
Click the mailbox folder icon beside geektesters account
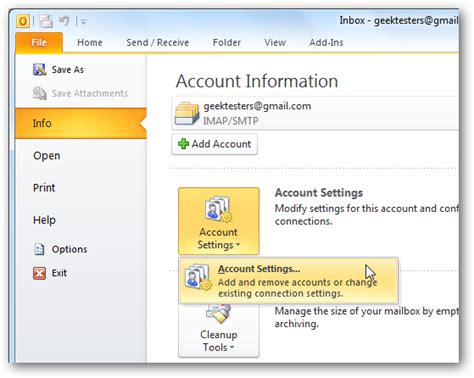187,114
